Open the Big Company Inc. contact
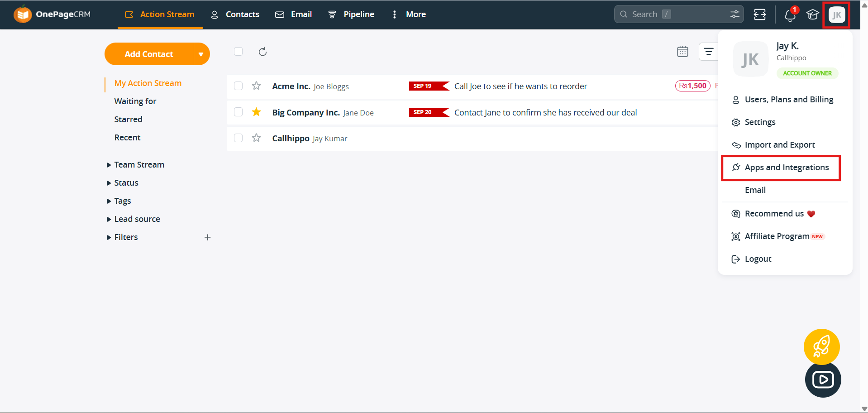Viewport: 868px width, 413px height. [306, 112]
